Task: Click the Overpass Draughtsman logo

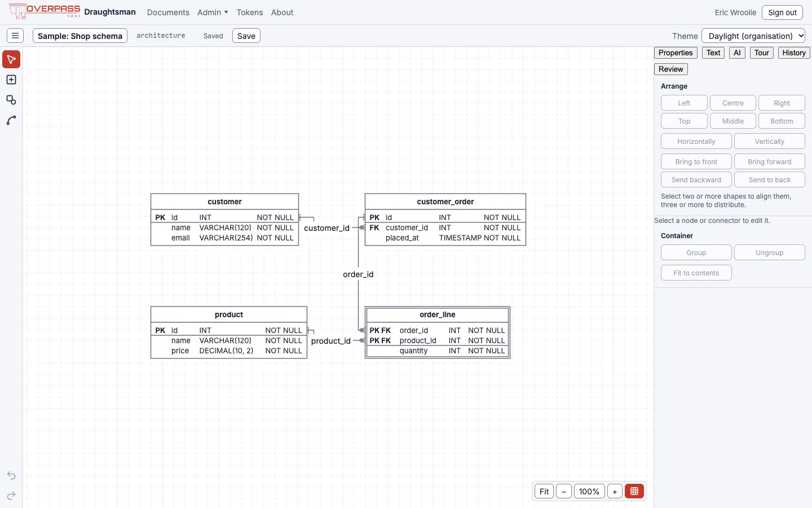Action: pos(72,12)
